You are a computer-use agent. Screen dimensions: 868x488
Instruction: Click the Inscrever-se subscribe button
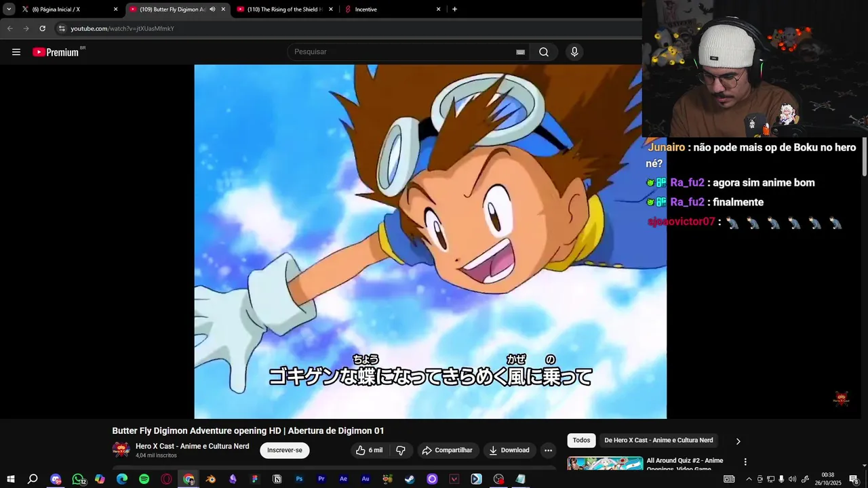285,450
